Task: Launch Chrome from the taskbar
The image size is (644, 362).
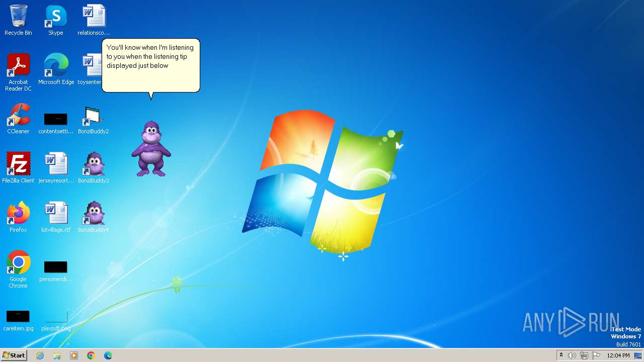Action: [x=91, y=355]
